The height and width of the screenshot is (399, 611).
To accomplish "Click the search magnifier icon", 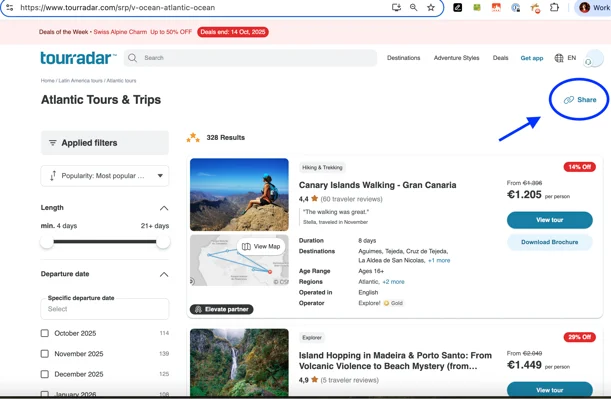I will (x=132, y=58).
